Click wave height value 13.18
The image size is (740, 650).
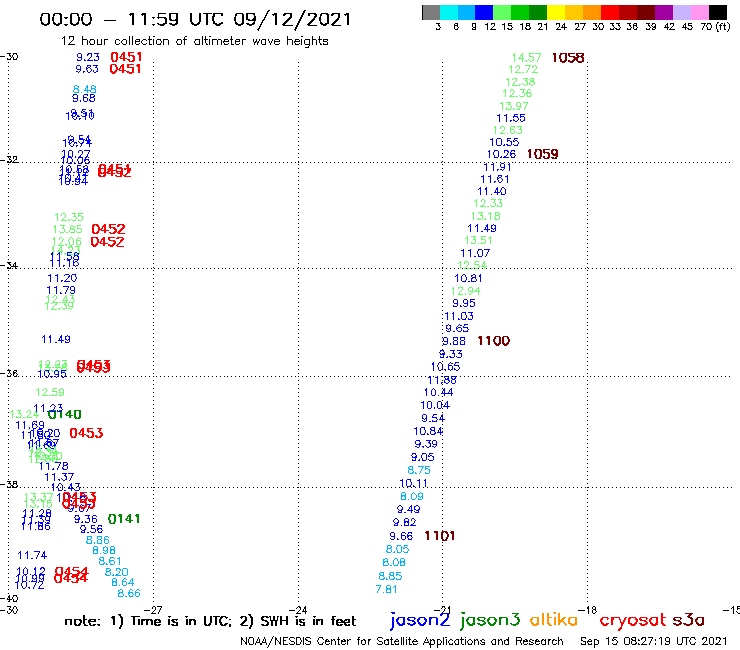tap(486, 216)
